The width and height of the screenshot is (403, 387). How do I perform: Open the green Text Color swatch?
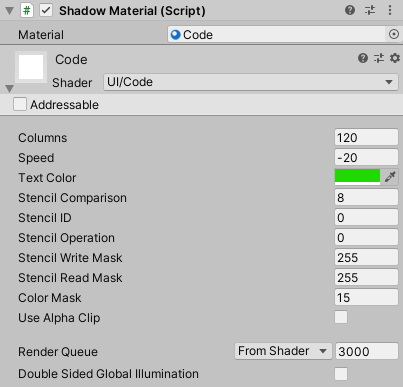(357, 177)
